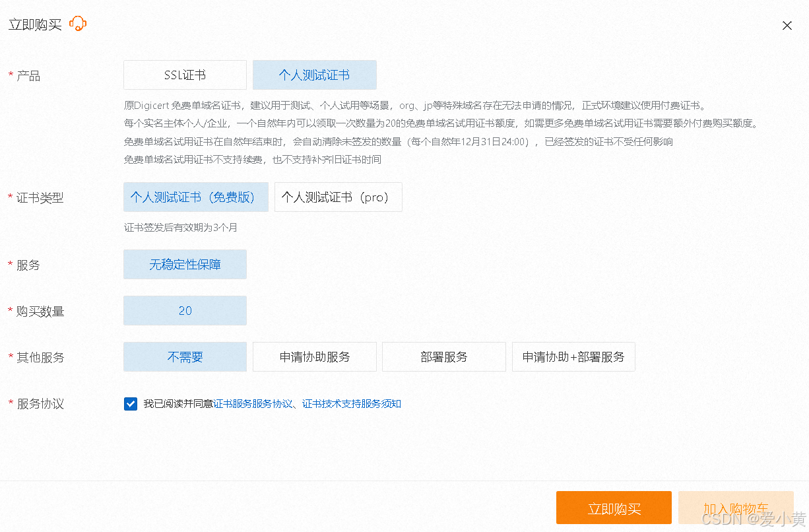The width and height of the screenshot is (809, 532).
Task: Choose 申请协助服务 option
Action: click(x=315, y=357)
